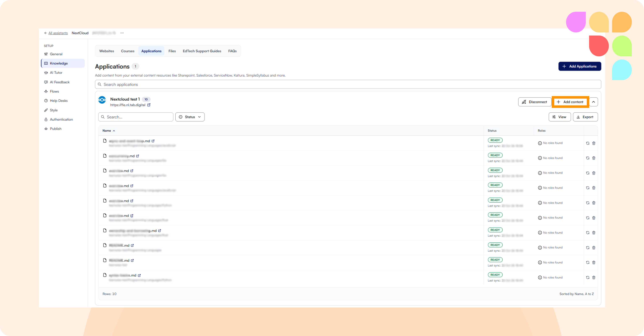Export the content list
Screen dimensions: 644x336
(x=585, y=117)
